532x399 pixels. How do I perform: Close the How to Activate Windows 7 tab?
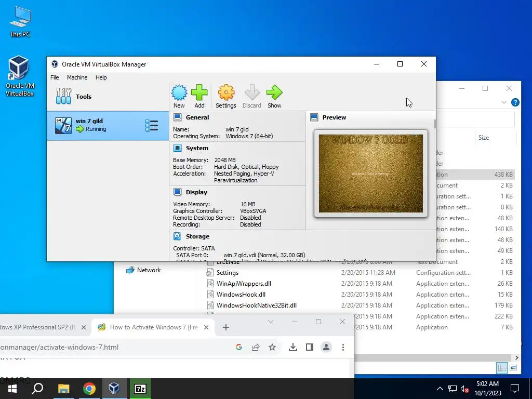click(206, 327)
